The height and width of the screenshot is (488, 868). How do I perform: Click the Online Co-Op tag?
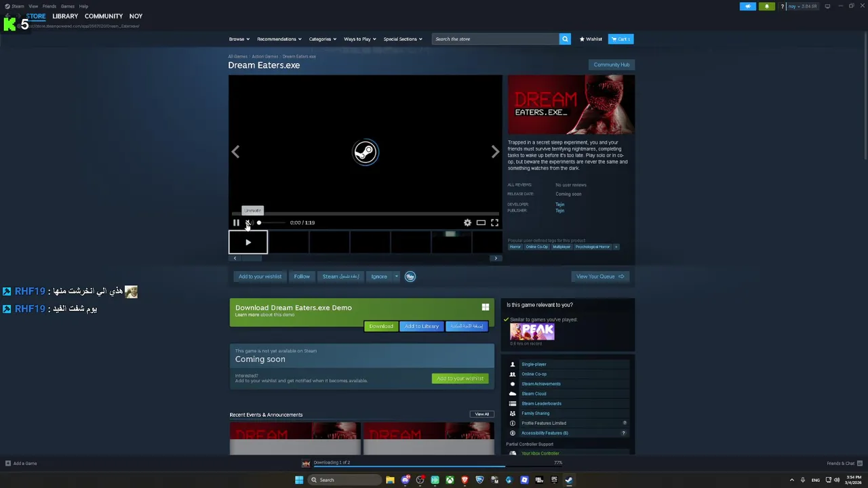[536, 247]
